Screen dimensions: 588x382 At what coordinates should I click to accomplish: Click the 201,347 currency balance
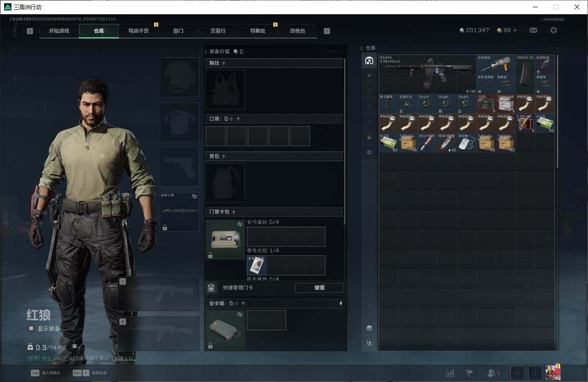[x=474, y=30]
